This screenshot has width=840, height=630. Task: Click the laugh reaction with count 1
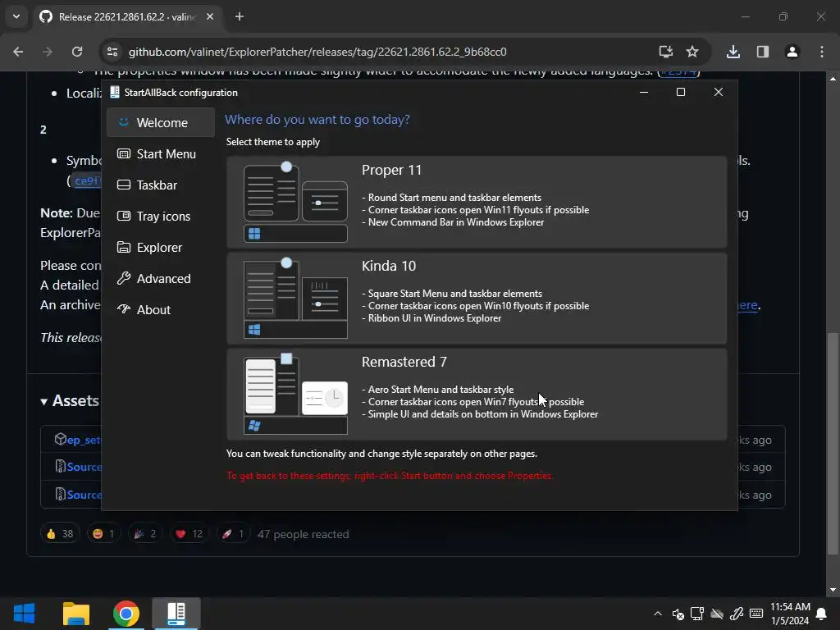(x=103, y=534)
